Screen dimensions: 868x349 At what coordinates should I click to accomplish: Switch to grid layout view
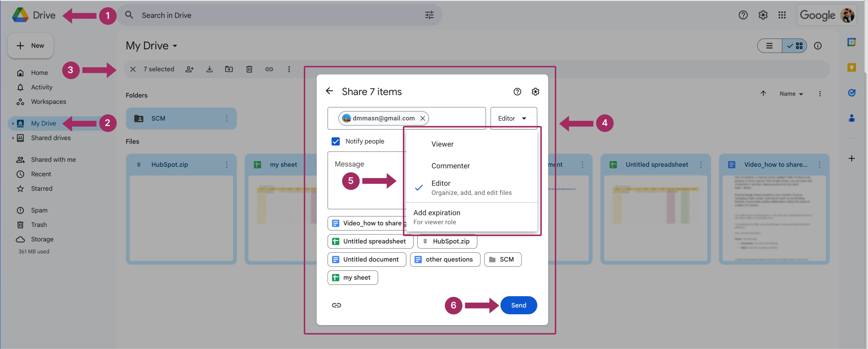[795, 46]
